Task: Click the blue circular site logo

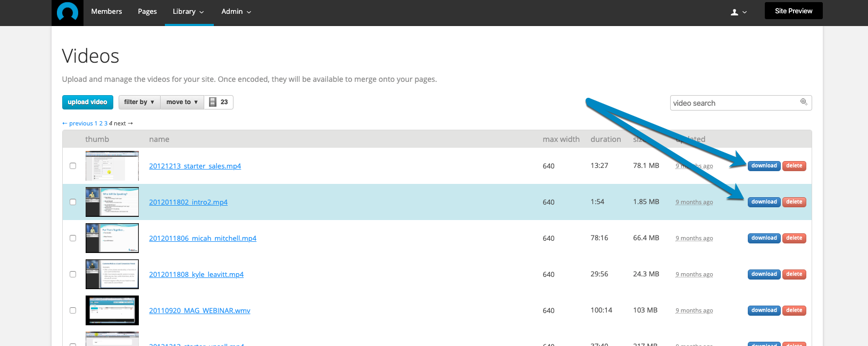Action: (x=68, y=12)
